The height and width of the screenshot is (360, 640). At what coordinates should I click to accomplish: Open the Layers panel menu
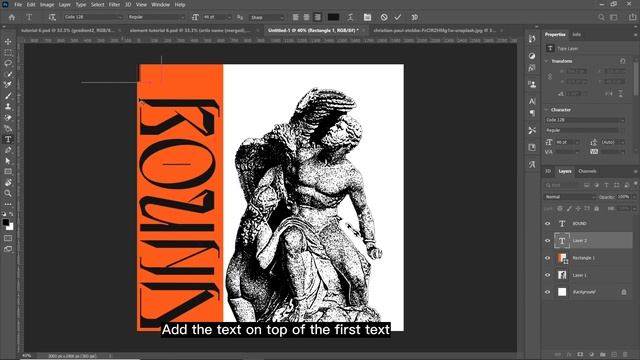[x=636, y=171]
